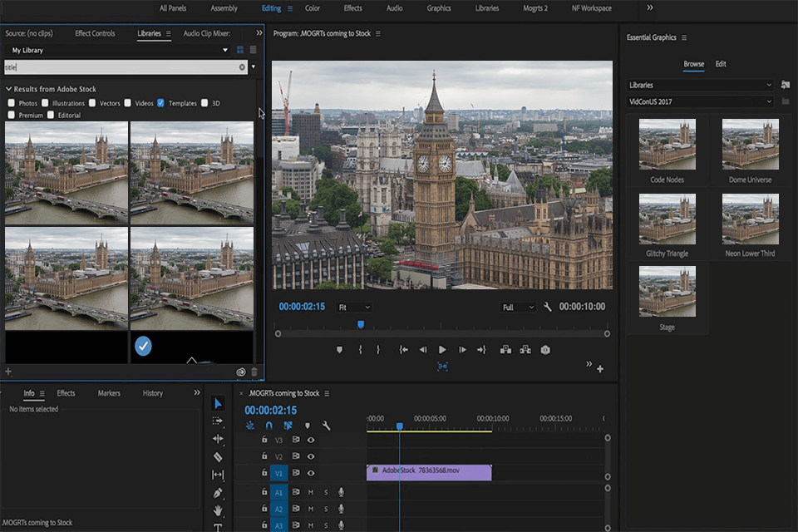
Task: Click the Lift button
Action: click(505, 350)
